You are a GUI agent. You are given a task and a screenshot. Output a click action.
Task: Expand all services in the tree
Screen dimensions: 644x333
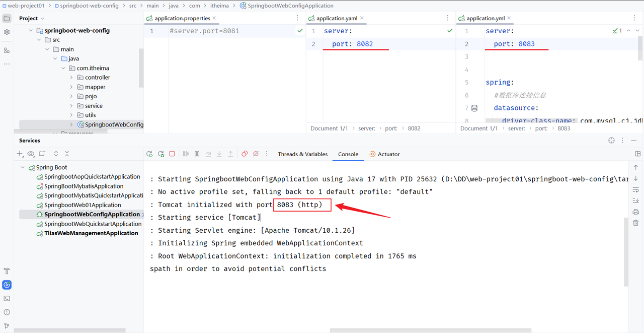coord(56,154)
